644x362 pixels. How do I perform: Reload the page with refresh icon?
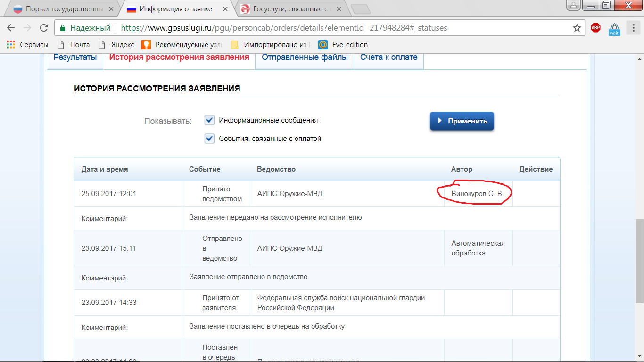point(44,28)
